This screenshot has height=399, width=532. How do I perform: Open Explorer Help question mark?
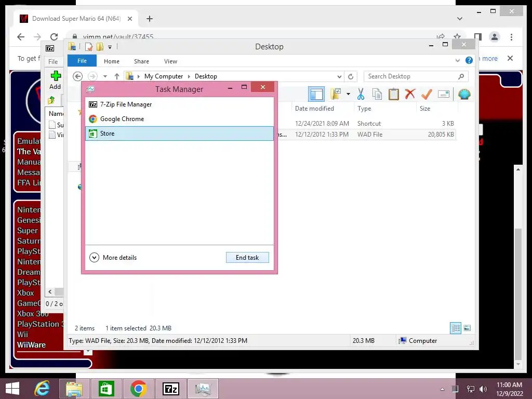(469, 60)
